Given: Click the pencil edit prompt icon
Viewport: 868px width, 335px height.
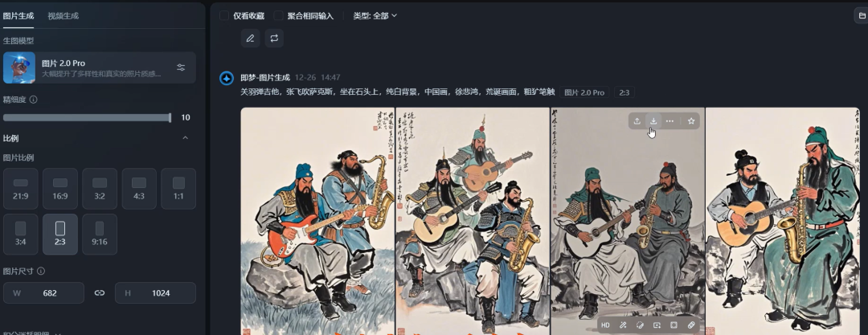Looking at the screenshot, I should 250,39.
